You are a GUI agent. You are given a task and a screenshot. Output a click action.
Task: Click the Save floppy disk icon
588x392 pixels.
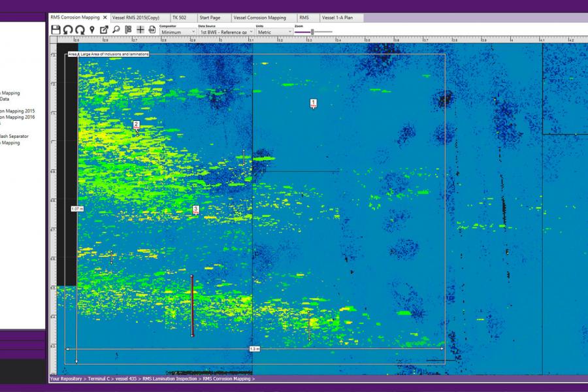click(56, 30)
